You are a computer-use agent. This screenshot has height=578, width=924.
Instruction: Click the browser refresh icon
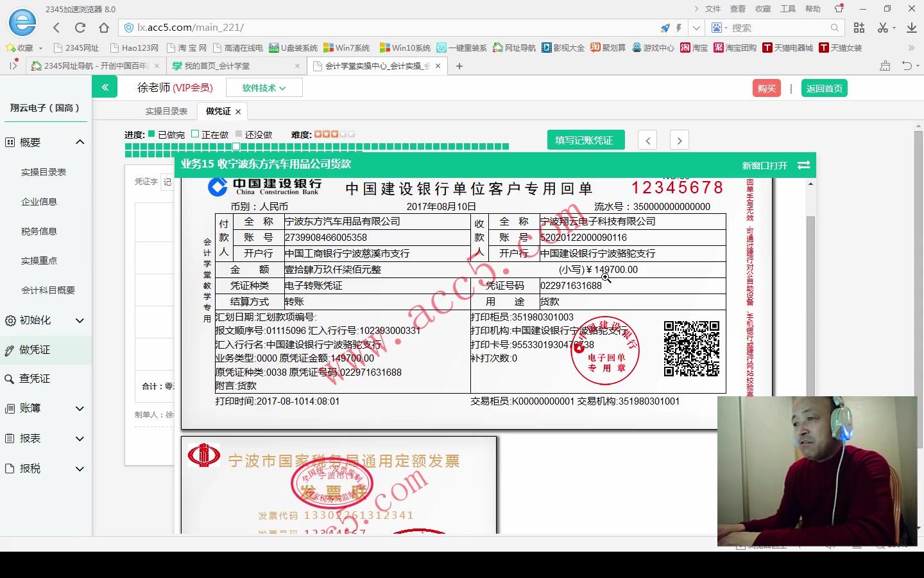80,28
